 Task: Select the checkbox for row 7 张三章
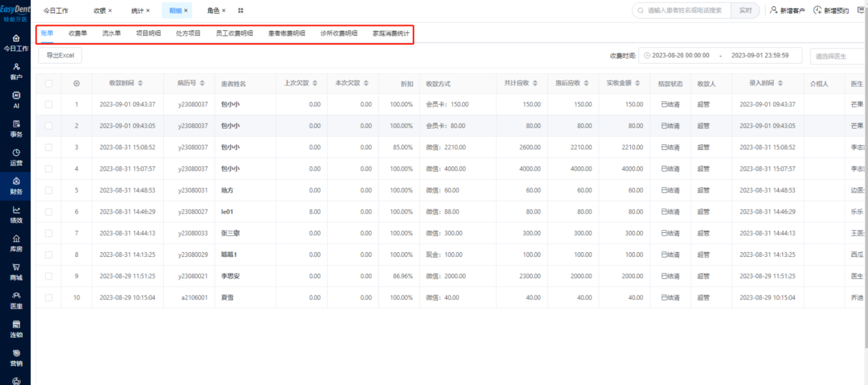point(49,234)
